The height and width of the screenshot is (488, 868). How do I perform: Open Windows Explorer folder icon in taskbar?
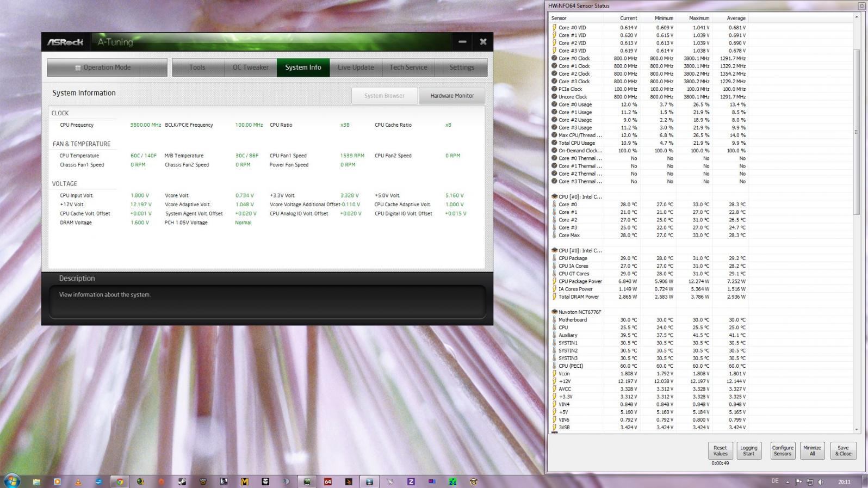36,481
